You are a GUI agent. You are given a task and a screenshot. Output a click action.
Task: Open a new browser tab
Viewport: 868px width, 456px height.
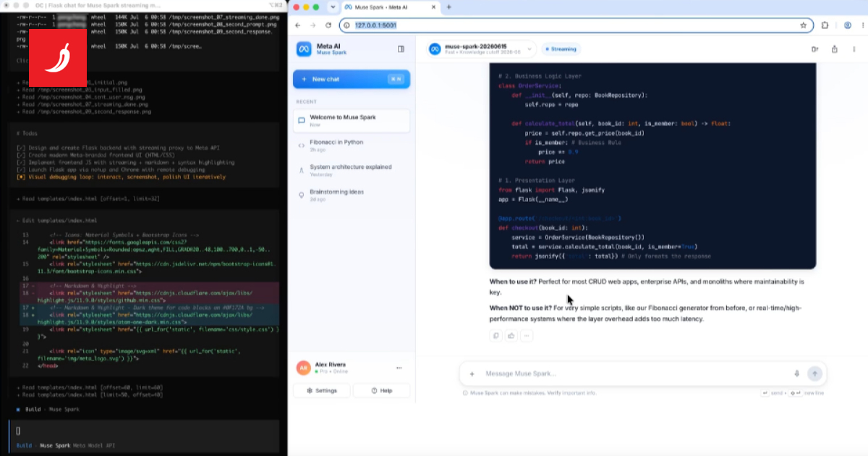(x=449, y=7)
